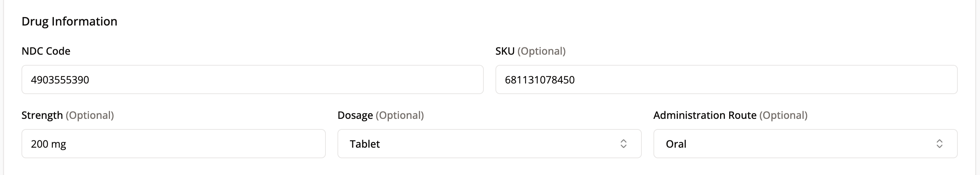Click the 200 mg strength text
Screen dimensions: 980x175
(x=48, y=144)
